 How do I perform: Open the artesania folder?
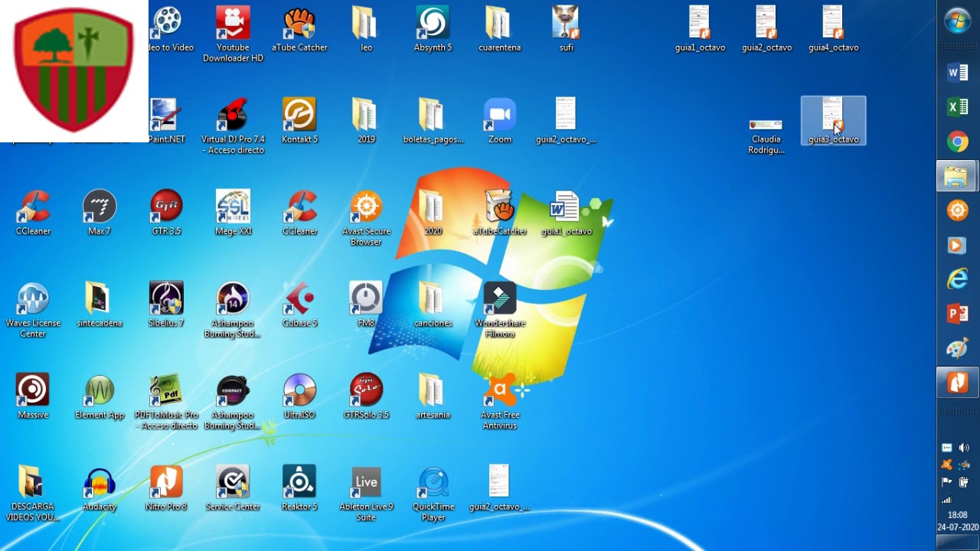coord(433,396)
